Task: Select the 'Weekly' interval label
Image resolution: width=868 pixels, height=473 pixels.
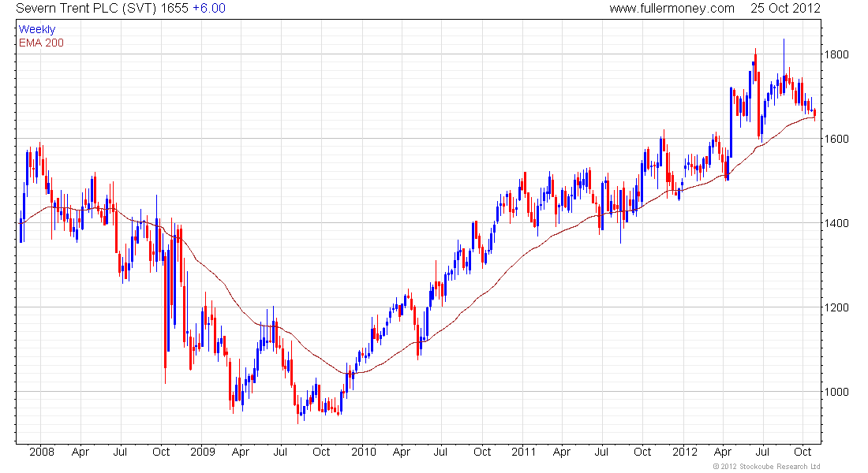Action: point(37,30)
